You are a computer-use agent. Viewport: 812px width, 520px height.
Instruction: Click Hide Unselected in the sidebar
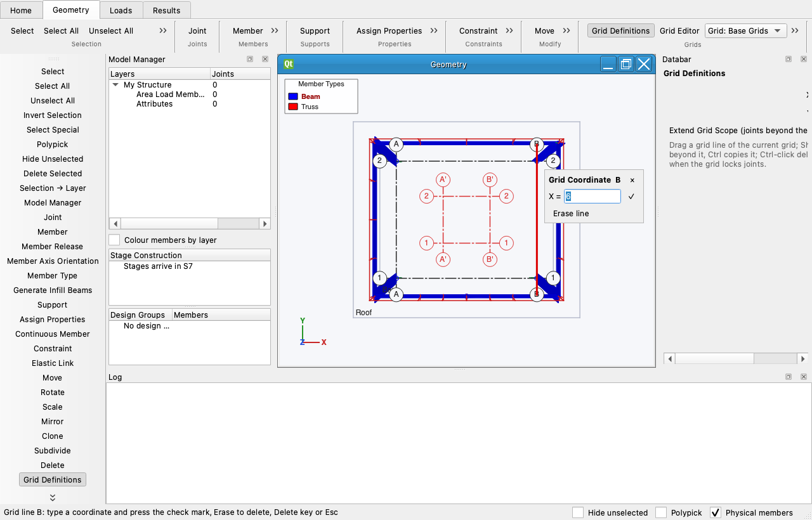(x=53, y=159)
